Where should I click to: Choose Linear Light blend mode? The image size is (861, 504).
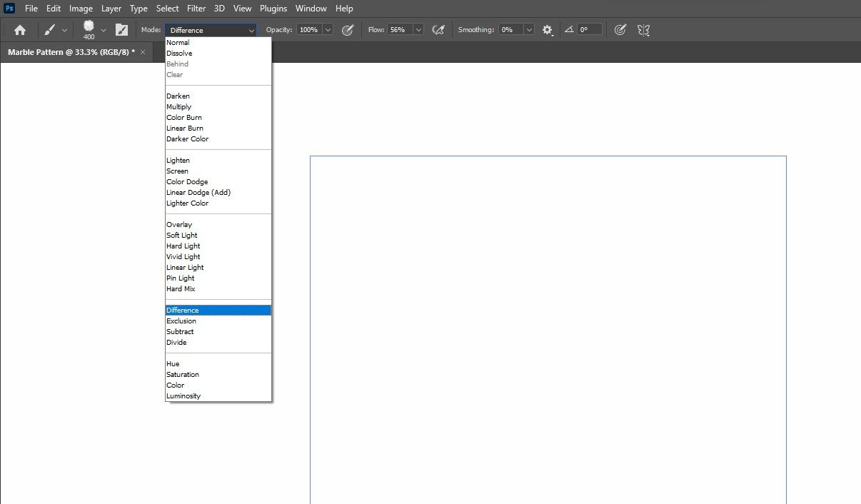(x=218, y=268)
